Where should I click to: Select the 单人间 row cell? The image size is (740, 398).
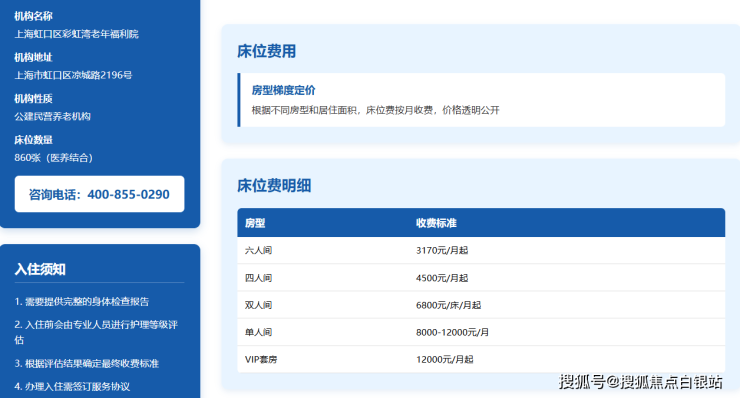(258, 332)
